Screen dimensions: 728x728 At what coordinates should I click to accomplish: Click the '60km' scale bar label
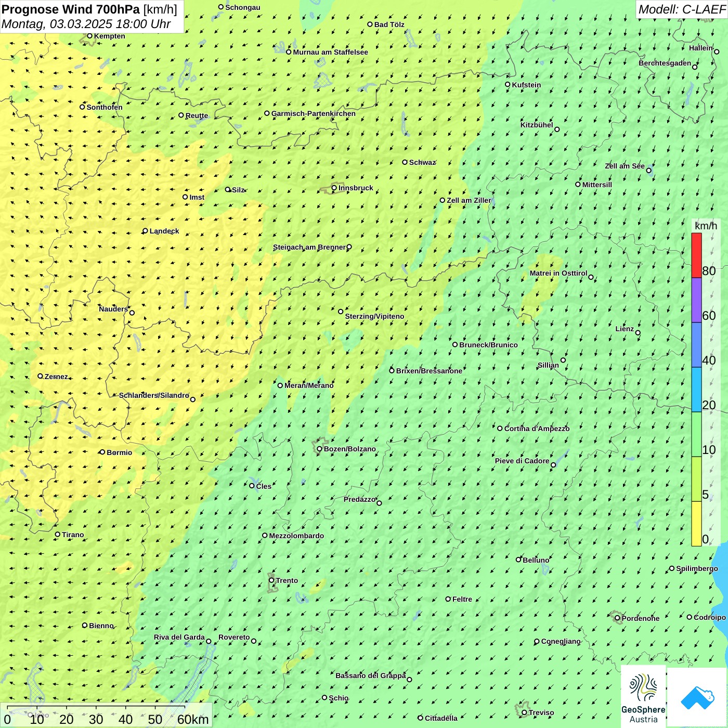click(x=193, y=719)
